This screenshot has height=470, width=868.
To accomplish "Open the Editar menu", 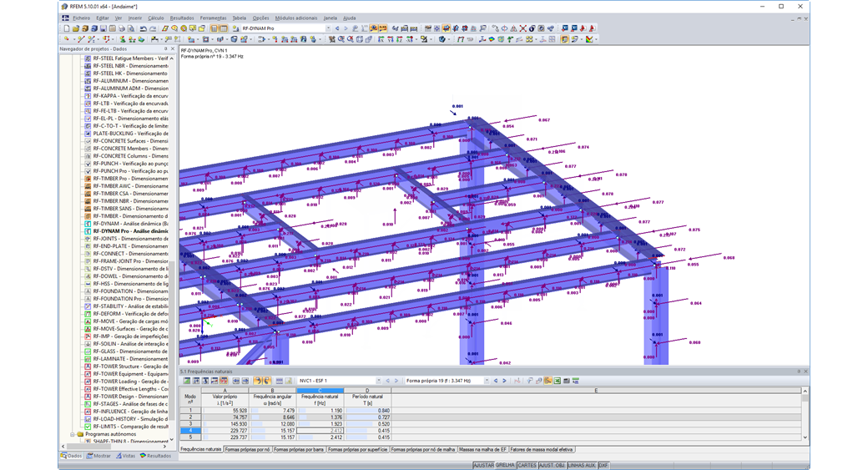I will click(103, 18).
